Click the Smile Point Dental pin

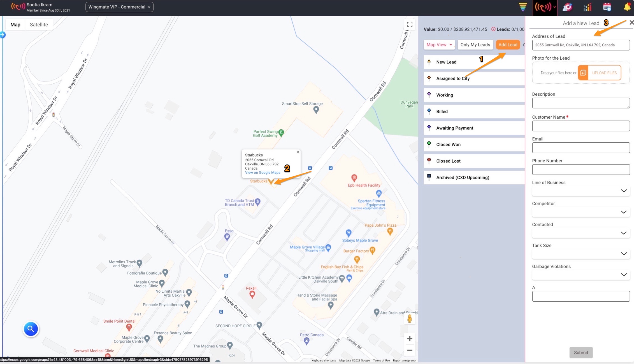pos(129,327)
